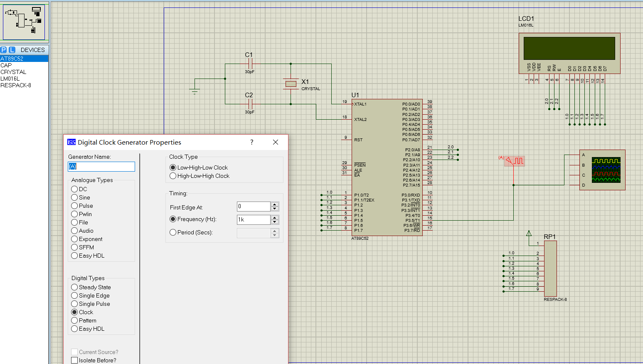Viewport: 643px width, 364px height.
Task: Select Single Pulse digital type
Action: pyautogui.click(x=74, y=304)
